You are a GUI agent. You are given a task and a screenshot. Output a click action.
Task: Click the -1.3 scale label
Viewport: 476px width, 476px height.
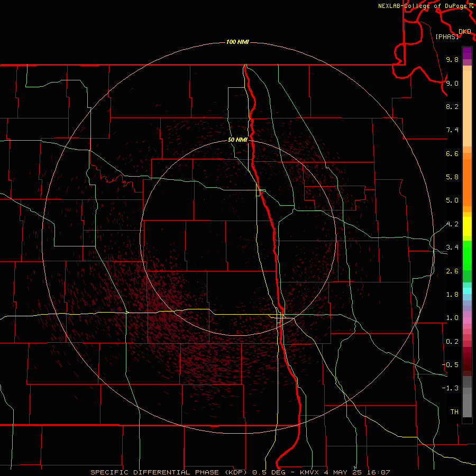[x=450, y=388]
